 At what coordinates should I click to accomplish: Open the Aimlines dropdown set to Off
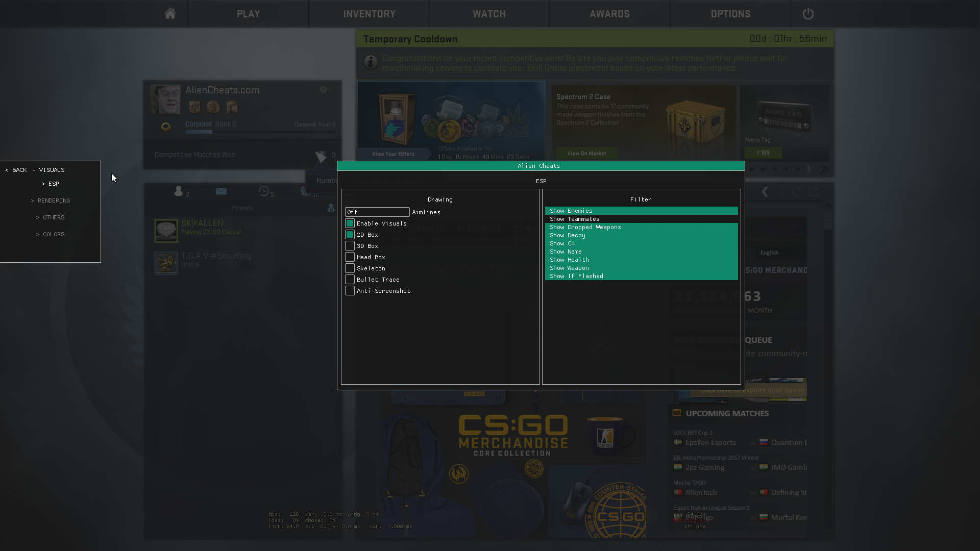pyautogui.click(x=377, y=212)
